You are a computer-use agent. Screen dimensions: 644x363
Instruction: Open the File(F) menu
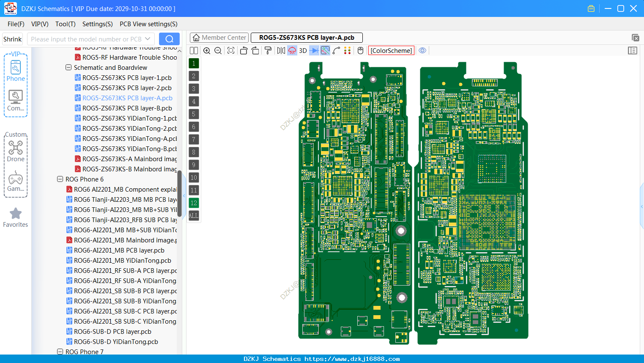click(x=16, y=24)
